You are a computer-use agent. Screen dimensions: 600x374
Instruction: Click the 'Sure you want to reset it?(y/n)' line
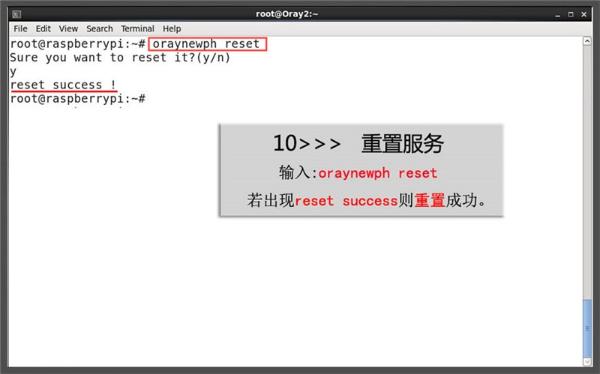pos(120,58)
